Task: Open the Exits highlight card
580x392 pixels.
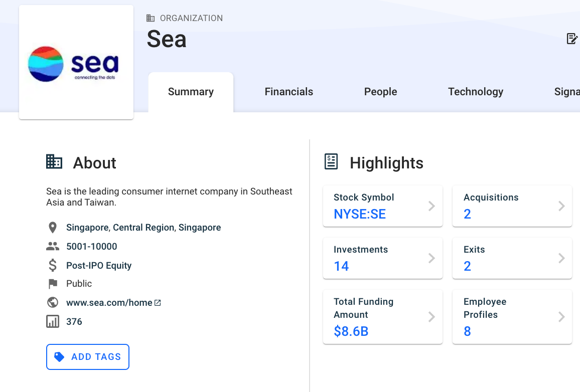Action: point(512,258)
